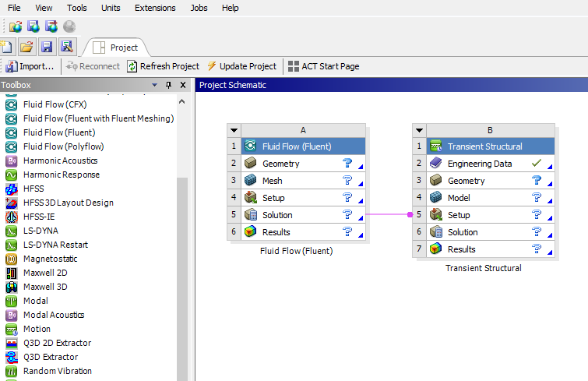This screenshot has height=381, width=588.
Task: Select Engineering Data cell in system B
Action: pyautogui.click(x=491, y=164)
